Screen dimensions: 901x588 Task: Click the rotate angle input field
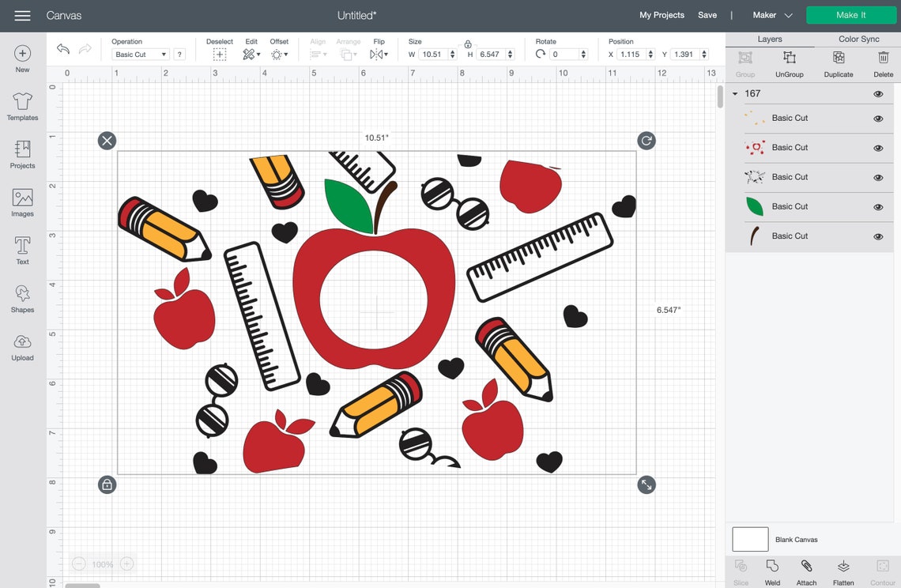pos(564,54)
